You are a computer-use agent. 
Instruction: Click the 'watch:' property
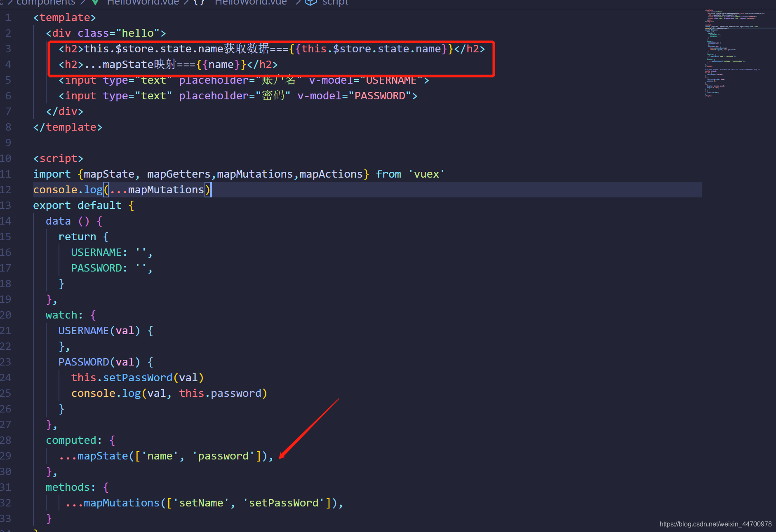click(64, 315)
